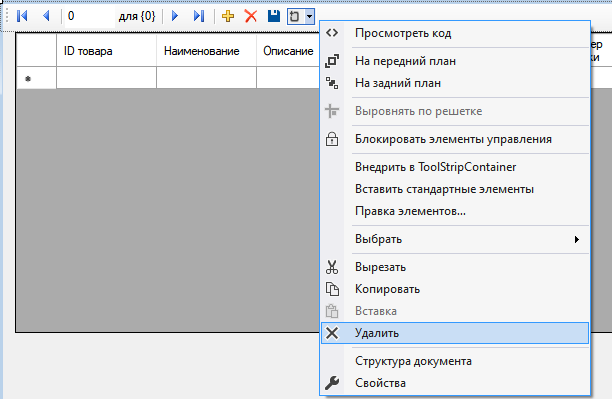
Task: Click grid's top-left select-all header cell
Action: click(36, 50)
